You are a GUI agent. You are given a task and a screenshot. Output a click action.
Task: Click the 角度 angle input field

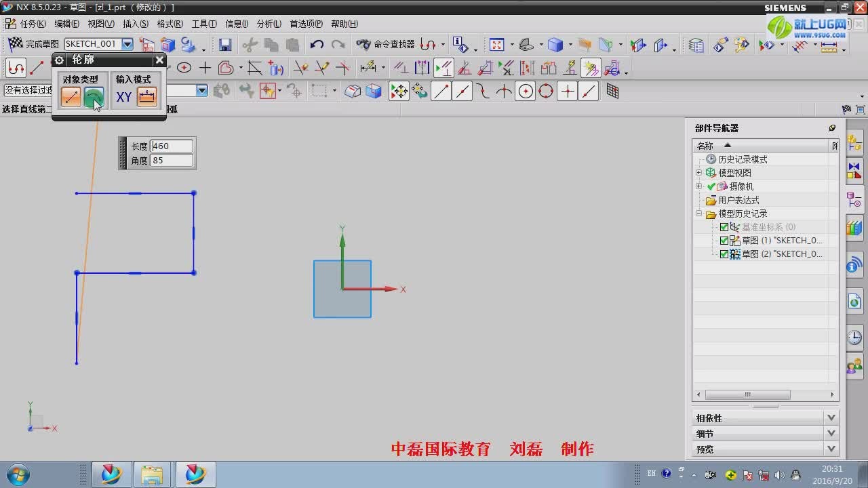tap(172, 161)
